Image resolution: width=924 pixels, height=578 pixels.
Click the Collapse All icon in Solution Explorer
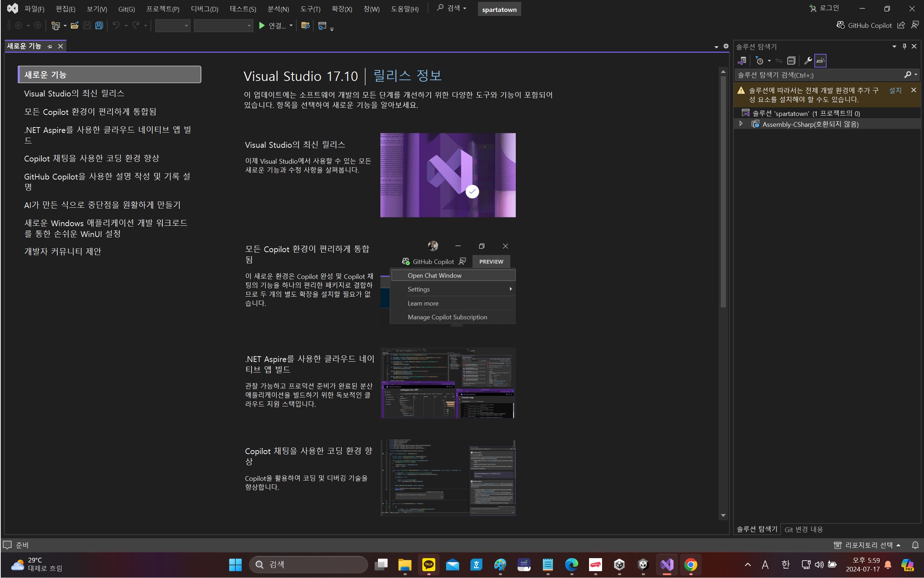[x=791, y=60]
